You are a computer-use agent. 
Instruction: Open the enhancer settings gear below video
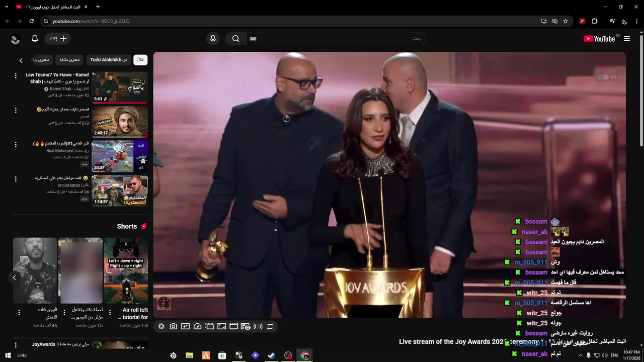click(x=161, y=326)
